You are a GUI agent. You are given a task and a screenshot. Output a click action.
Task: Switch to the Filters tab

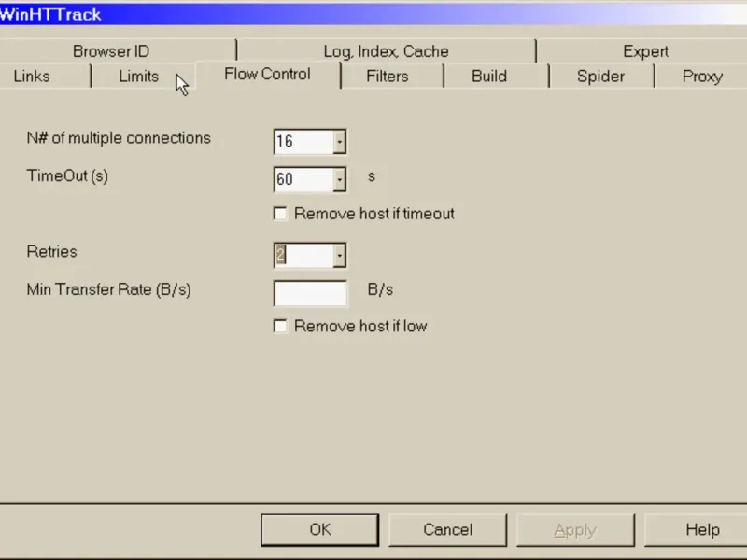[x=387, y=77]
